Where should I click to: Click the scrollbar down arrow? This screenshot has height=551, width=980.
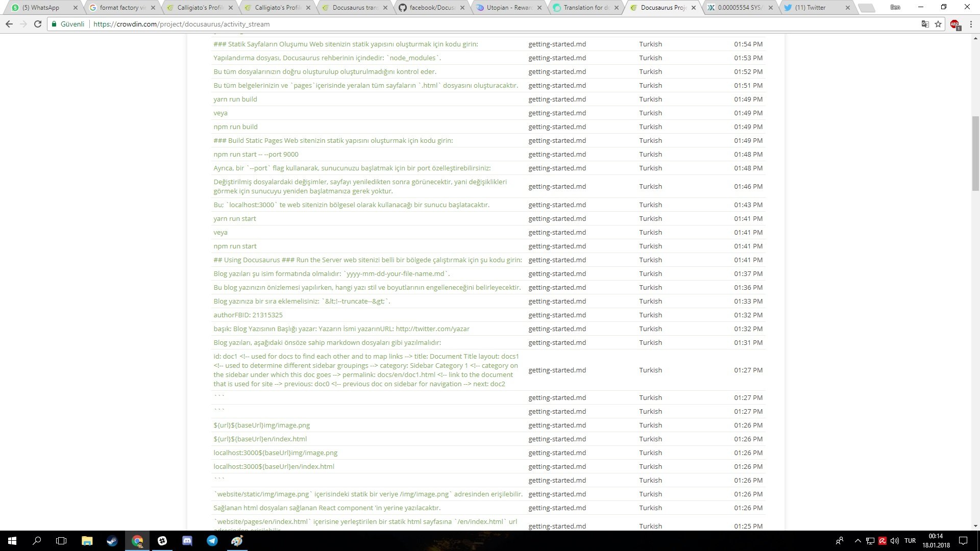975,526
